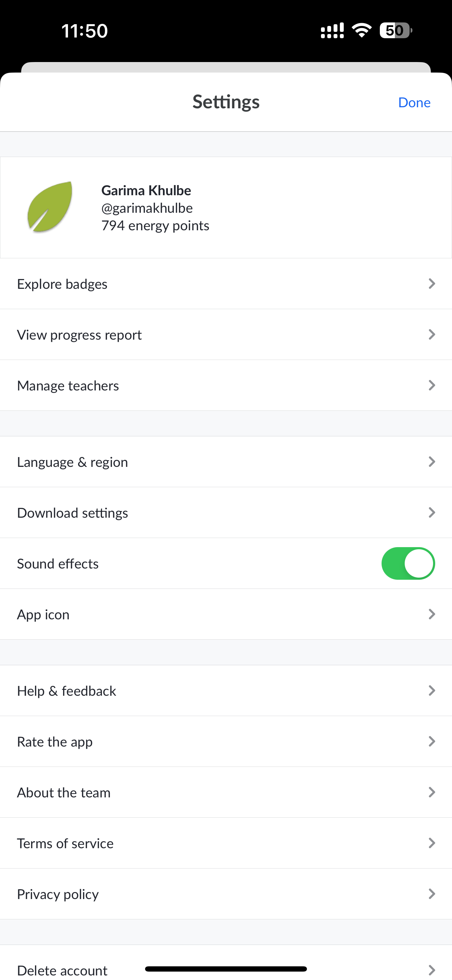Tap Delete account

(x=62, y=970)
